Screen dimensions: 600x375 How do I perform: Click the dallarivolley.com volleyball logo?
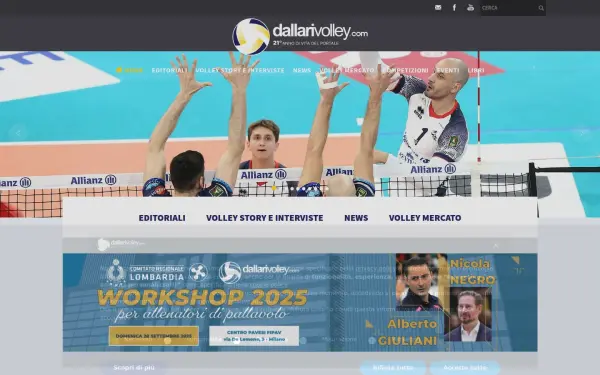[300, 36]
